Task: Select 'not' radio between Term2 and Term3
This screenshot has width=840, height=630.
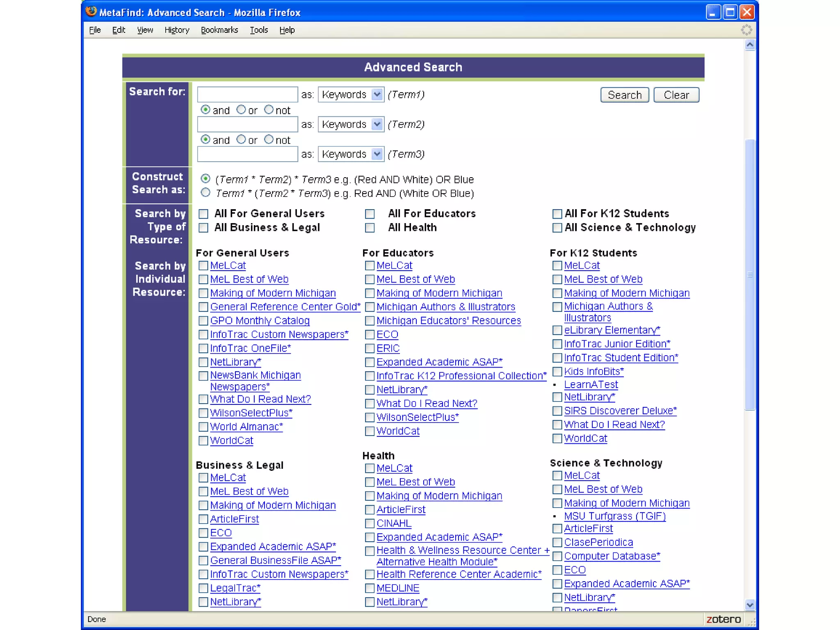Action: point(269,139)
